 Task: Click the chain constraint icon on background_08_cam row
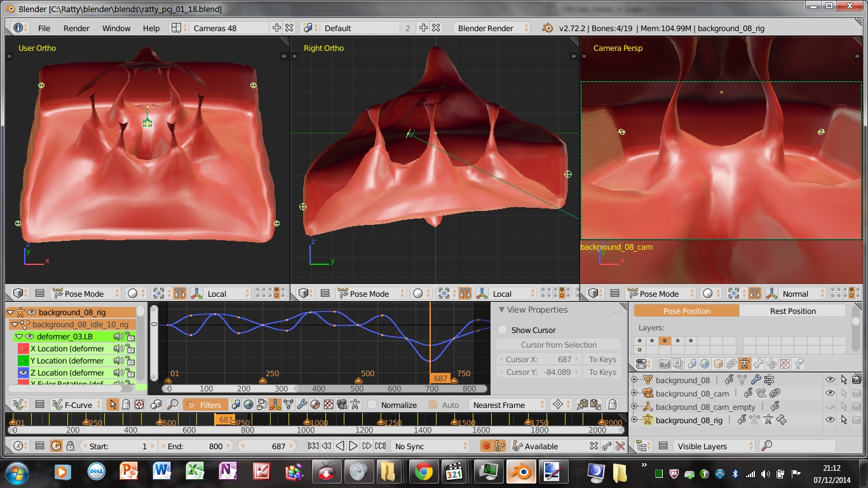tap(775, 393)
